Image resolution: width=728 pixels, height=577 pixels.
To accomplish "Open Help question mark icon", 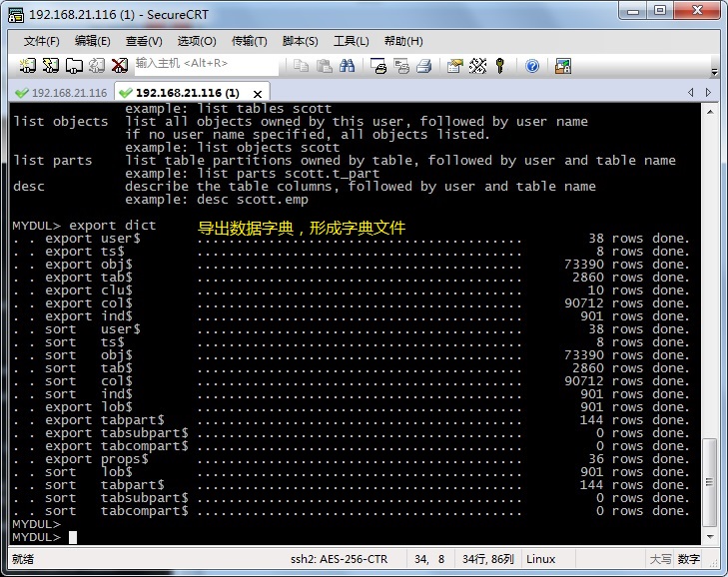I will click(x=532, y=66).
